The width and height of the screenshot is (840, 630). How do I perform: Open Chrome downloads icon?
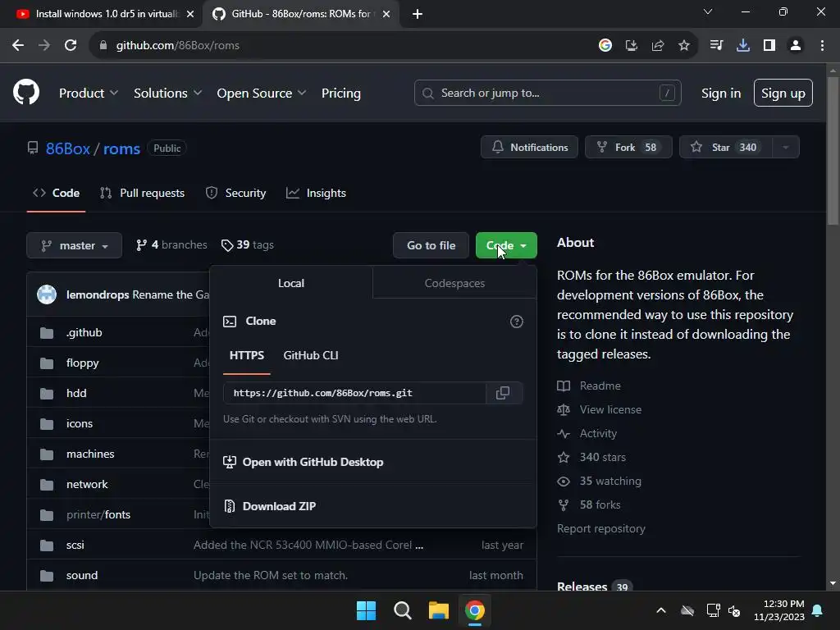coord(743,46)
